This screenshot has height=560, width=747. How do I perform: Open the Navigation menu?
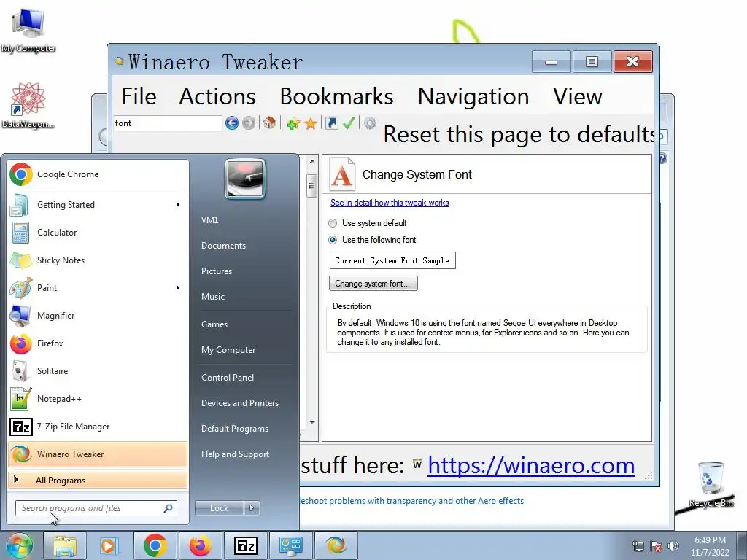[x=473, y=97]
